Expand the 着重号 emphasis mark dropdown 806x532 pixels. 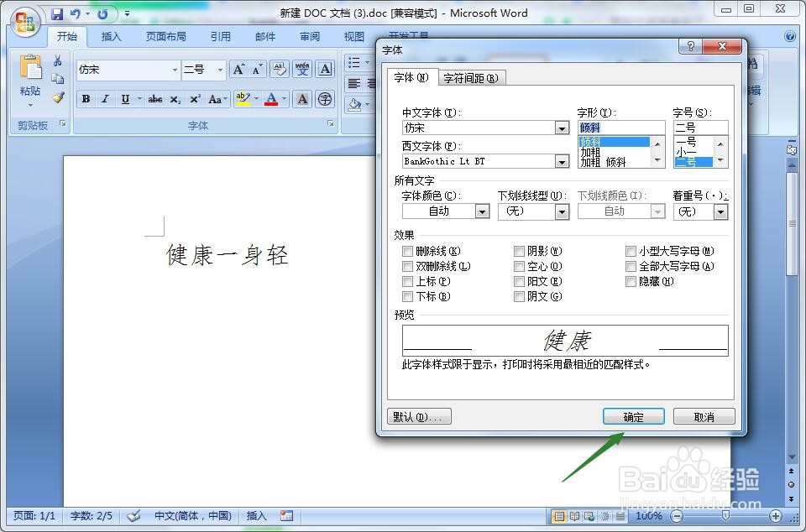point(720,211)
